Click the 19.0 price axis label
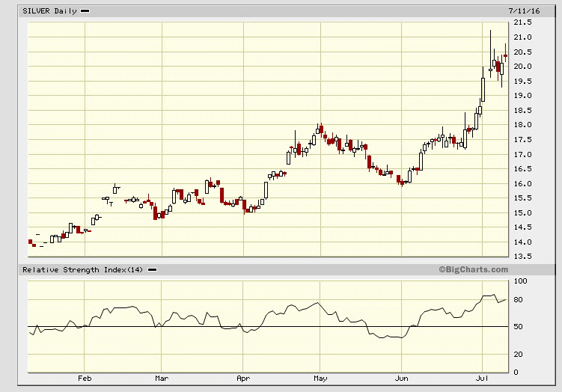Image resolution: width=562 pixels, height=392 pixels. point(523,96)
